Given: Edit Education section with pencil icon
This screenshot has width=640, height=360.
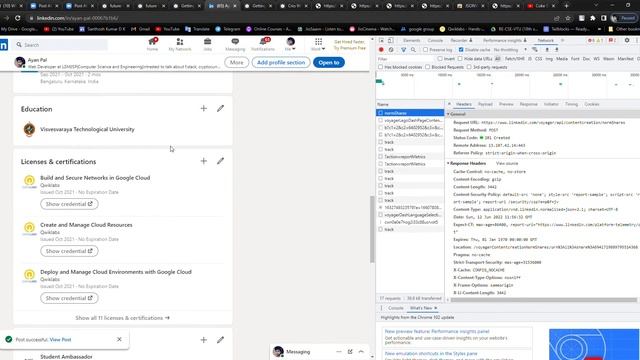Looking at the screenshot, I should pyautogui.click(x=220, y=108).
